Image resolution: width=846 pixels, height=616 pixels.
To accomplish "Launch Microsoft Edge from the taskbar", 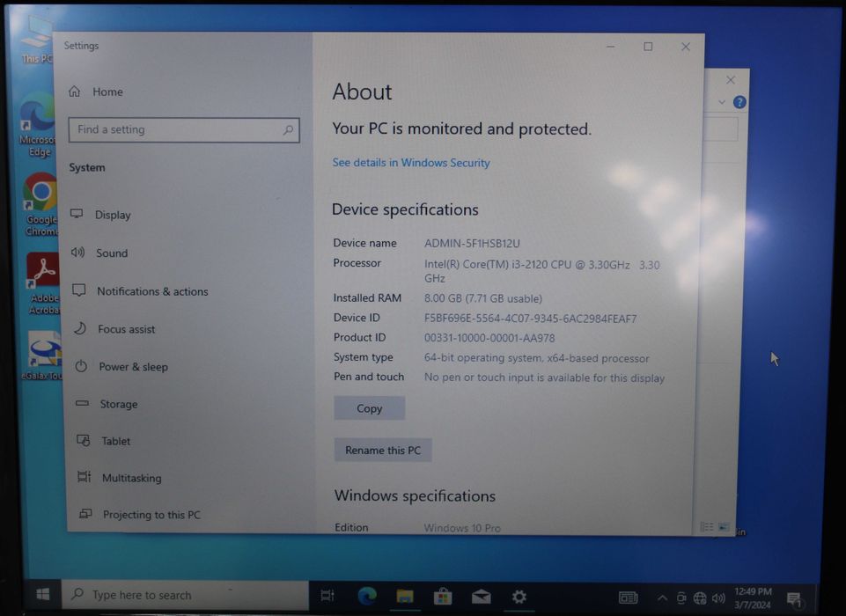I will point(367,596).
